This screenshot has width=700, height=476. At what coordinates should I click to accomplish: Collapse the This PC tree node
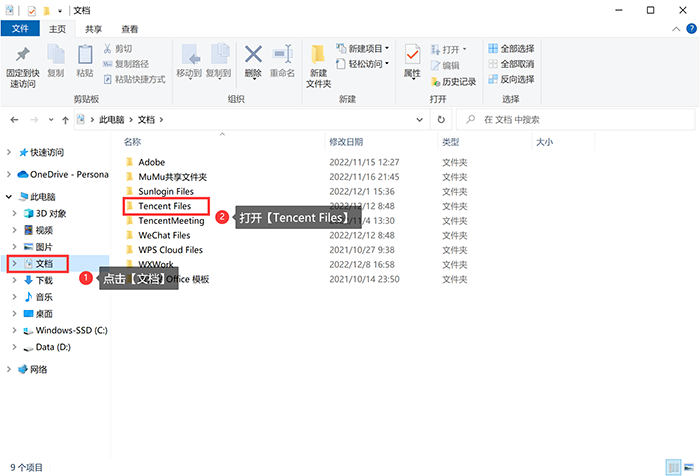tap(8, 196)
